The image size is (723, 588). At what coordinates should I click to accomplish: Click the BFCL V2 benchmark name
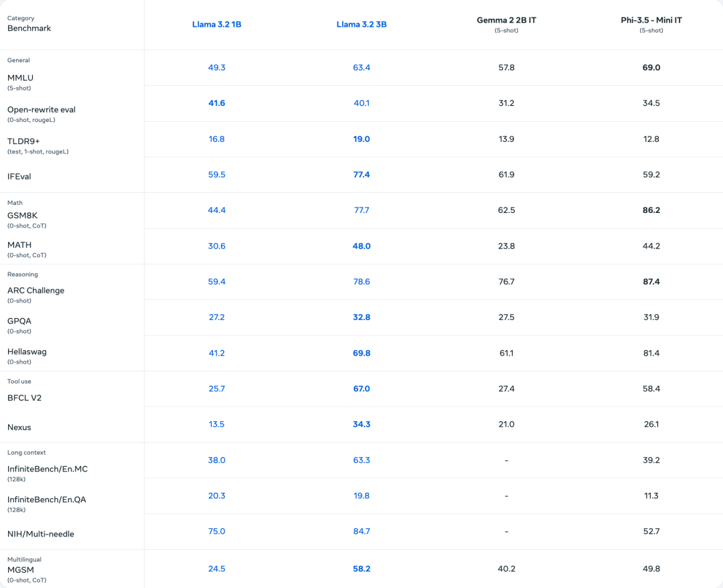click(x=25, y=398)
